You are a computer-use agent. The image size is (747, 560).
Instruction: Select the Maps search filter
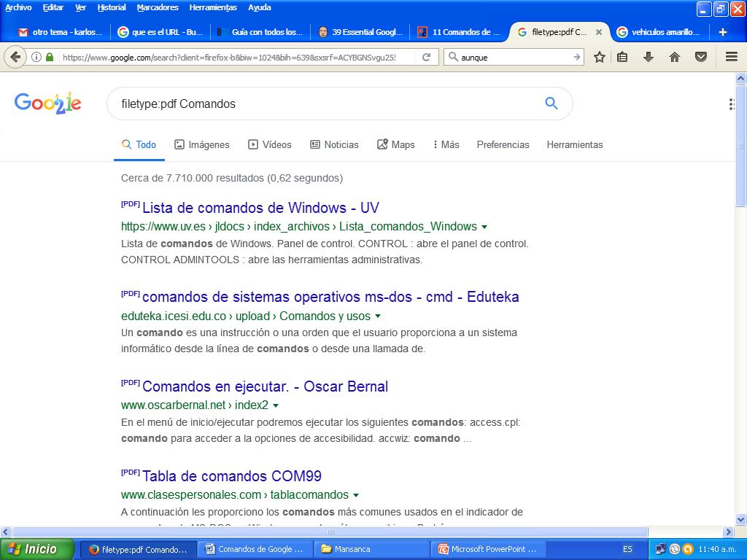(x=396, y=144)
